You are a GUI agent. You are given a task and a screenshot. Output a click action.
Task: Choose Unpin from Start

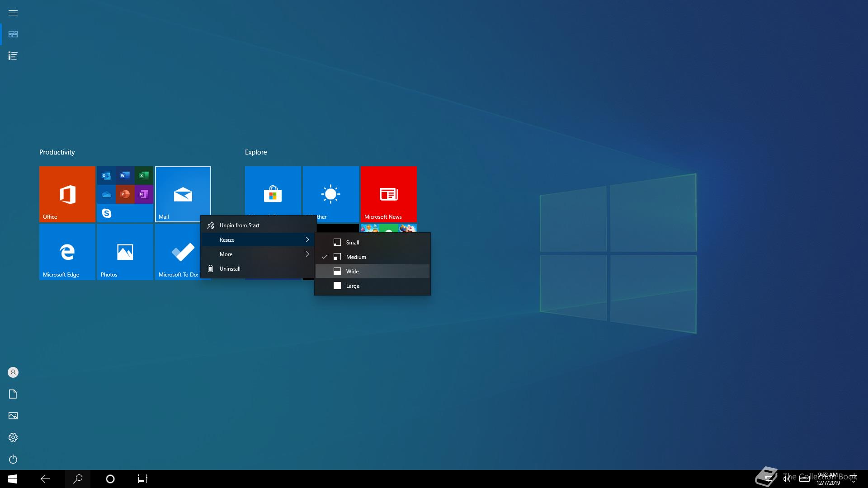(x=258, y=225)
